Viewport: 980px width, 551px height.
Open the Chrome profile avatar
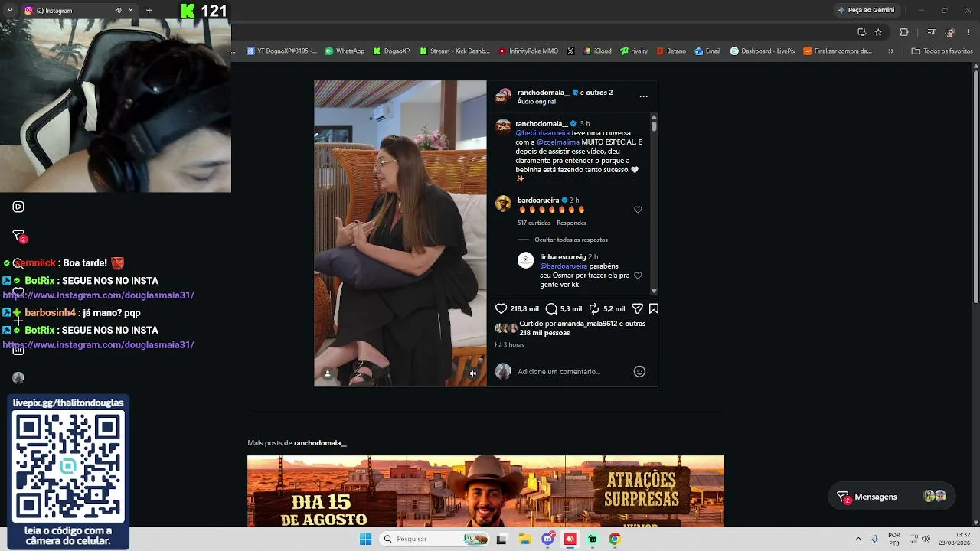[950, 32]
